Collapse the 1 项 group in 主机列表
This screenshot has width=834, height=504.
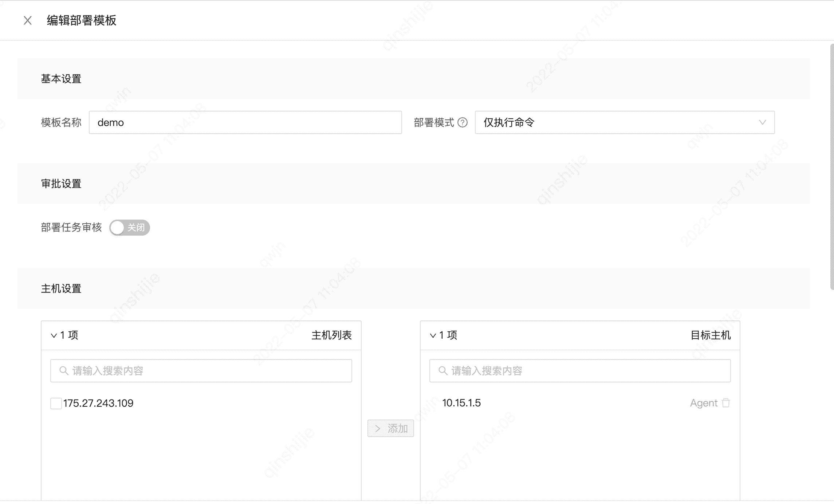54,335
